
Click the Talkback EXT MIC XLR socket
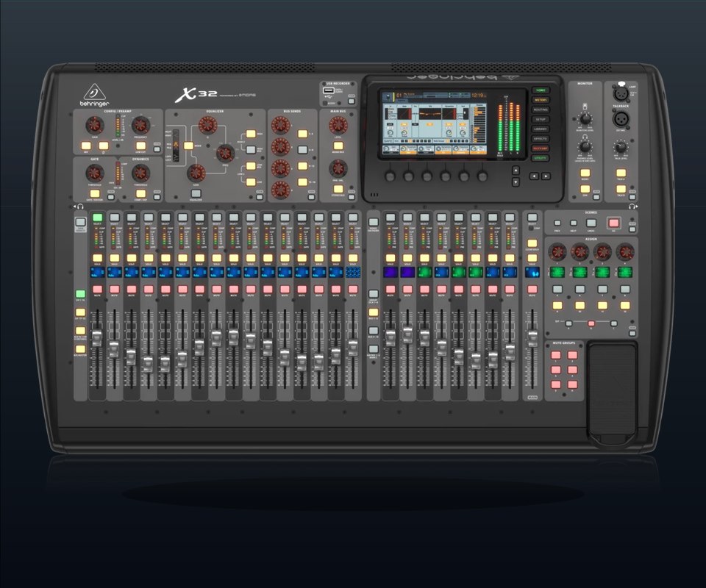click(x=621, y=119)
